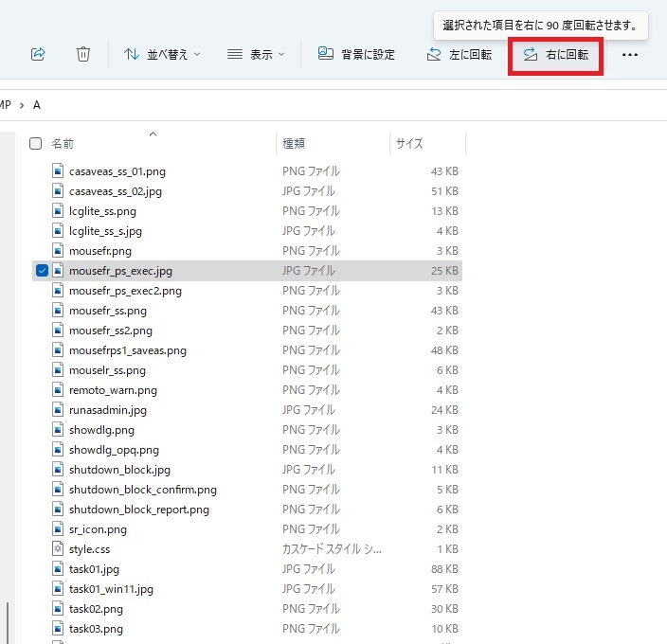667x644 pixels.
Task: Click folder A in breadcrumb path
Action: (x=37, y=105)
